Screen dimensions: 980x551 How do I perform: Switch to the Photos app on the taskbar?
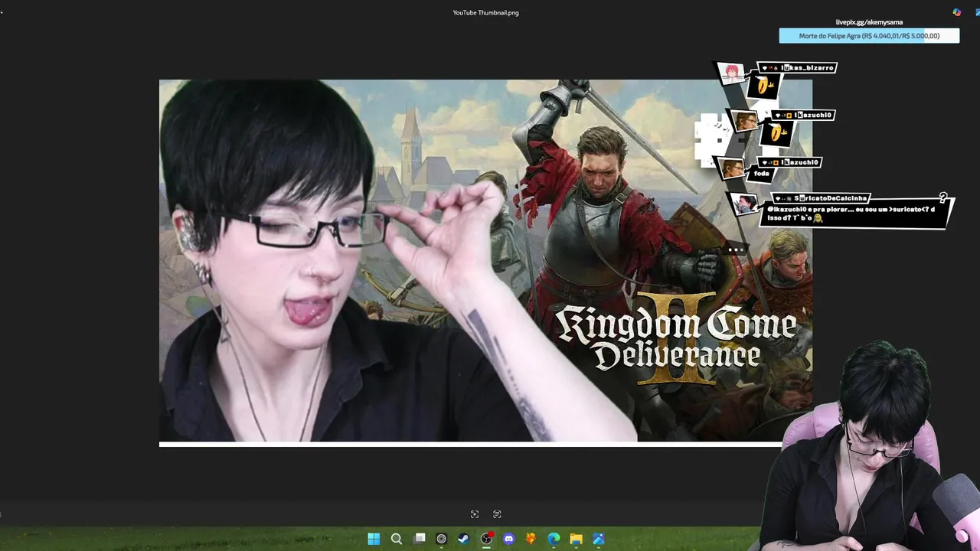599,539
